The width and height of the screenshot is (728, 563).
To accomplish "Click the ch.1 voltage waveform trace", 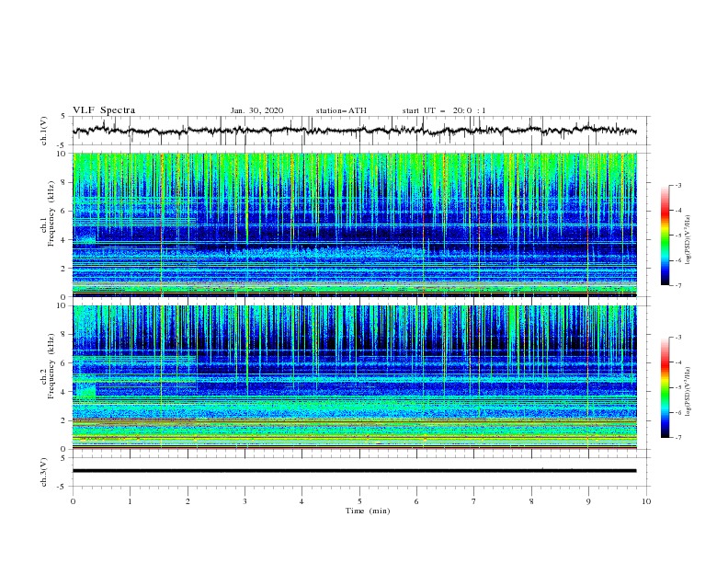I will click(x=354, y=131).
